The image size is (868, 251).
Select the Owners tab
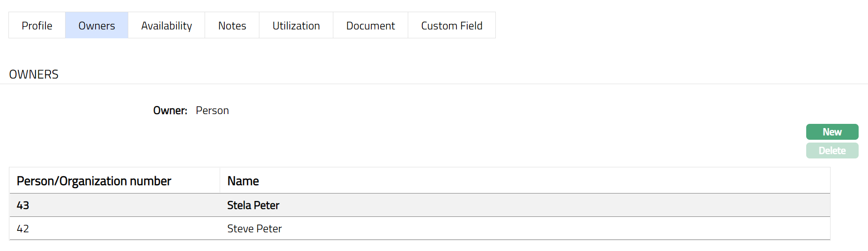(96, 26)
